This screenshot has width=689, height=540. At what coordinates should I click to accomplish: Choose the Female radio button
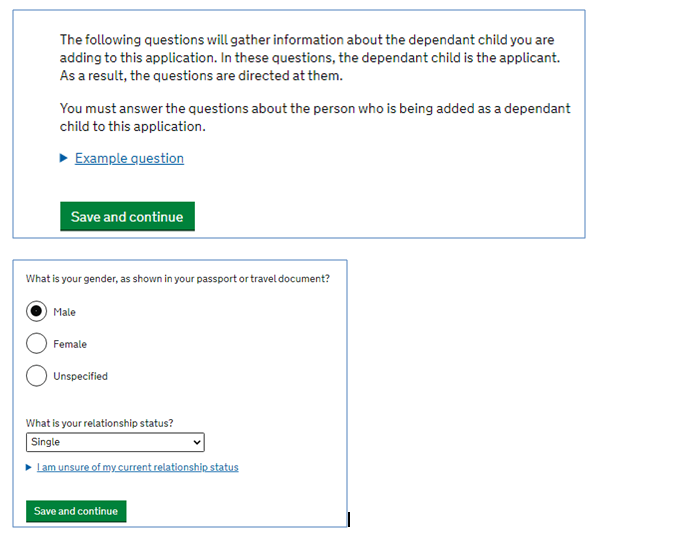37,344
